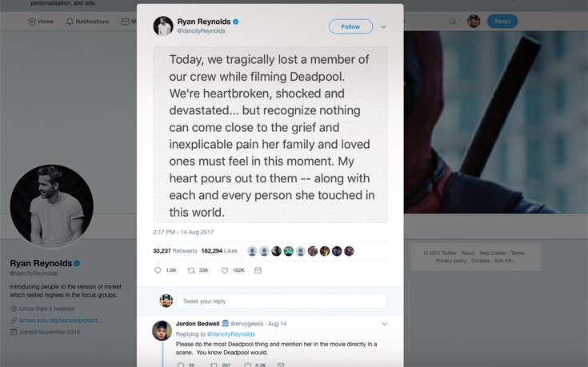Like the tweet with the heart icon
The image size is (588, 367).
pos(225,270)
